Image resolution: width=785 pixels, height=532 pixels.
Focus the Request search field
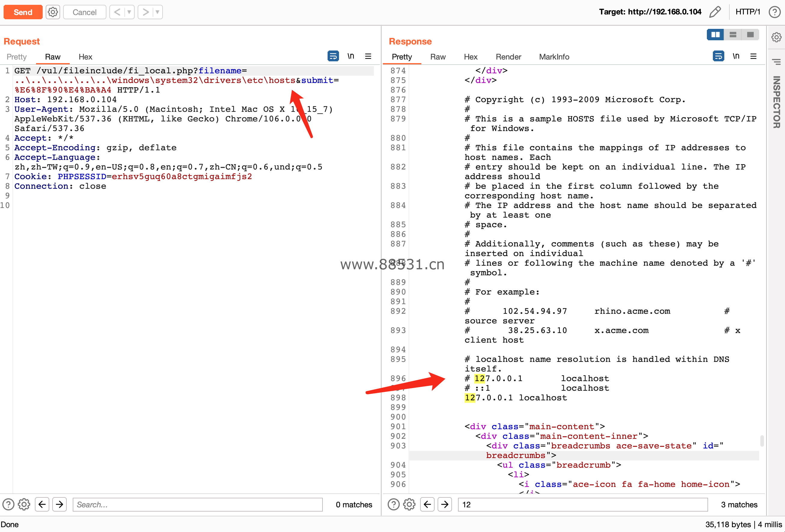point(197,504)
